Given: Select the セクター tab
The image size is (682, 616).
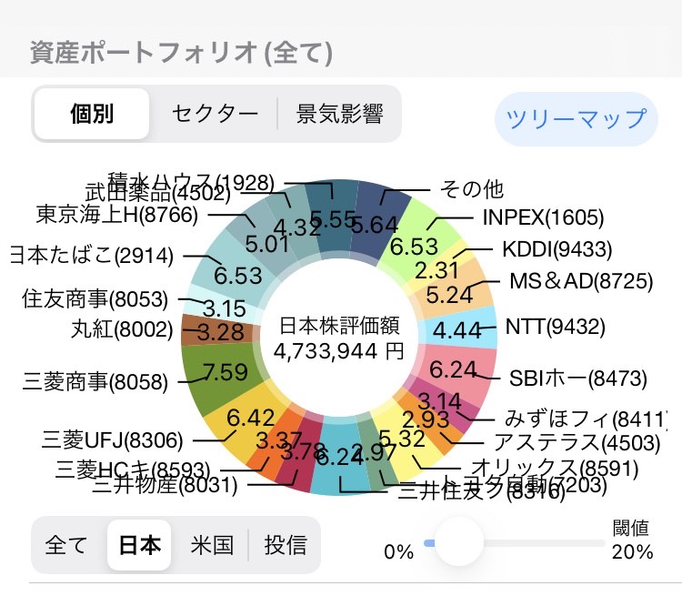Looking at the screenshot, I should click(215, 115).
